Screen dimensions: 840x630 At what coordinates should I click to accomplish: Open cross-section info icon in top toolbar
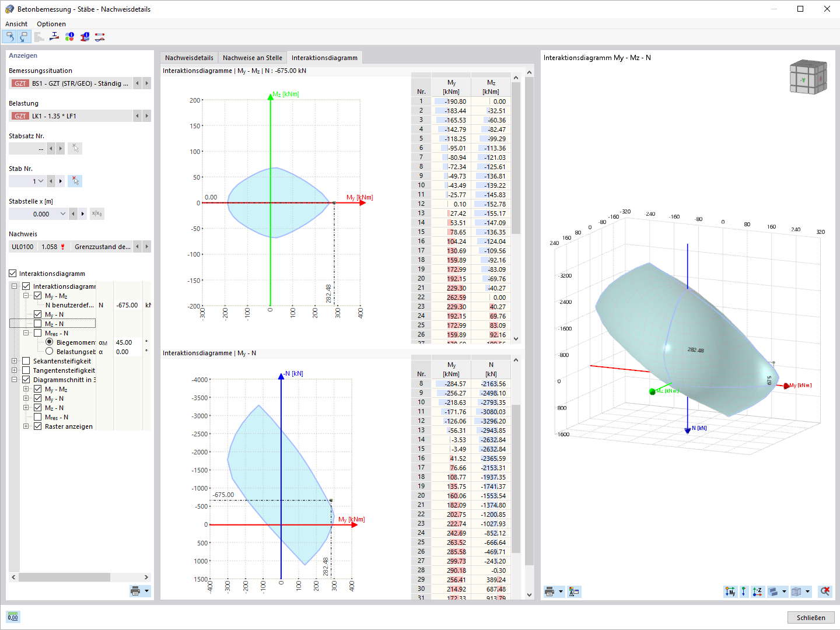84,36
